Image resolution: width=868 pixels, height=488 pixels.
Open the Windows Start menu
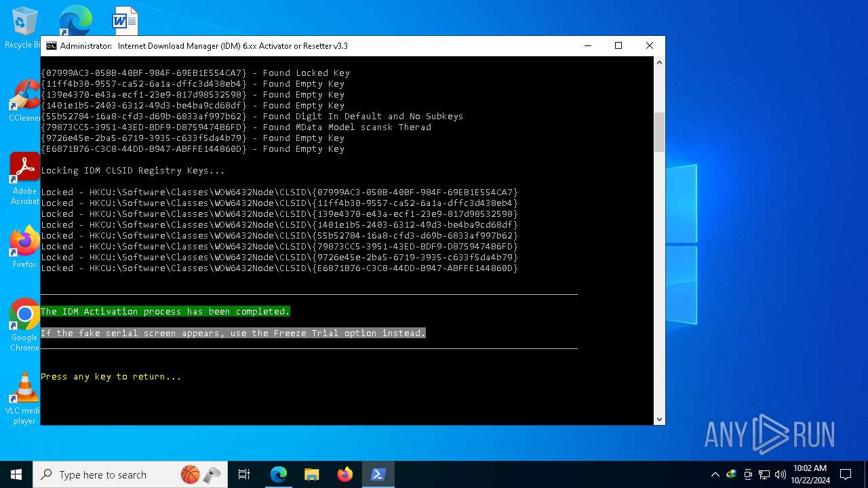tap(16, 474)
